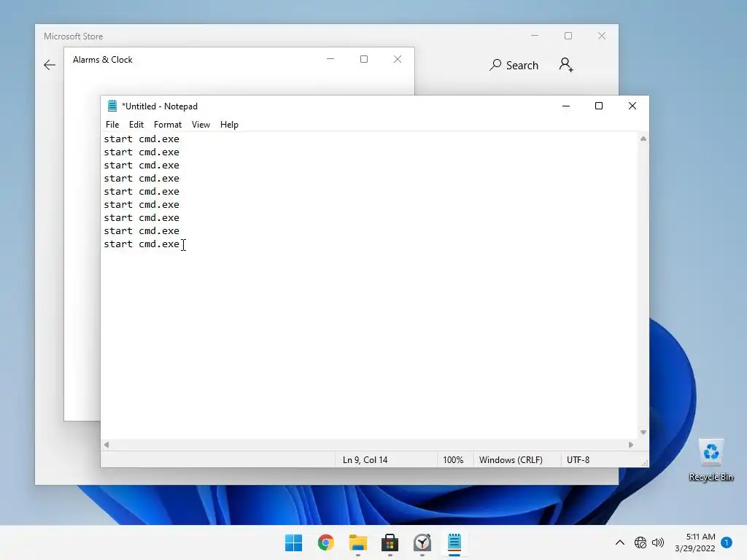The height and width of the screenshot is (560, 747).
Task: Minimize the Microsoft Store window
Action: [x=535, y=36]
